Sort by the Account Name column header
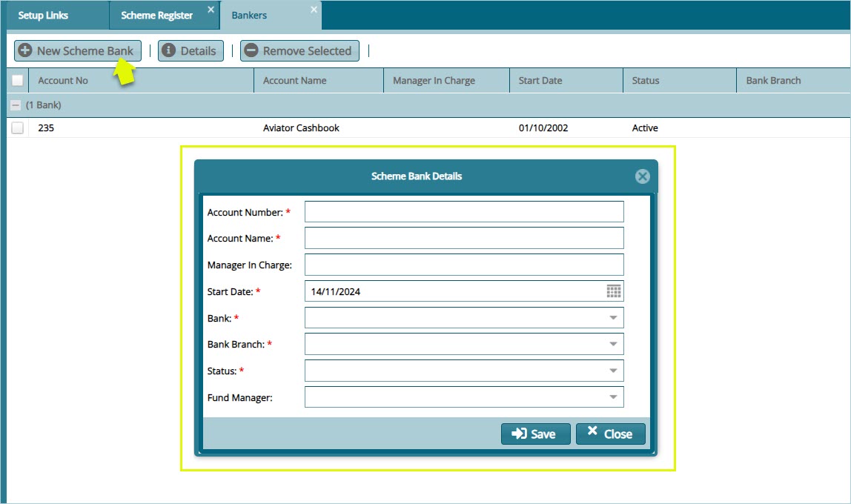The height and width of the screenshot is (504, 851). pos(295,81)
